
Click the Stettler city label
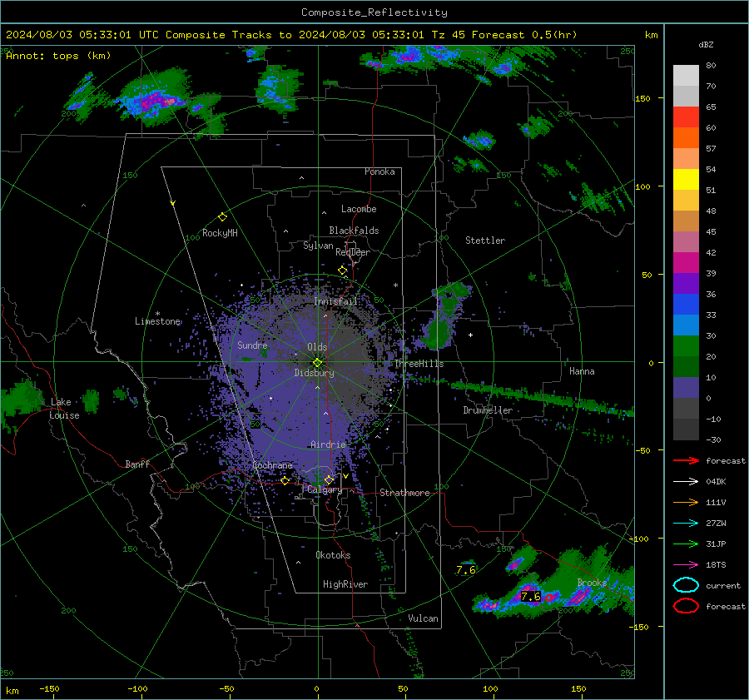point(485,241)
